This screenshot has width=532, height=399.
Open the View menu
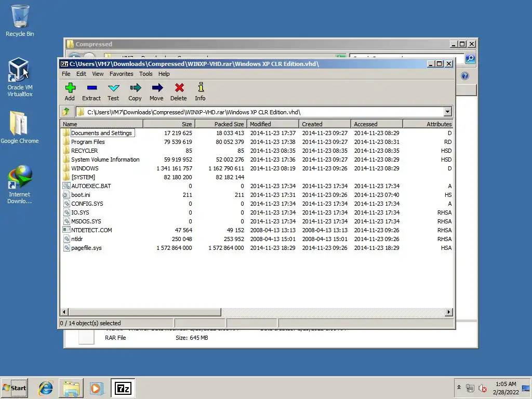(x=98, y=74)
